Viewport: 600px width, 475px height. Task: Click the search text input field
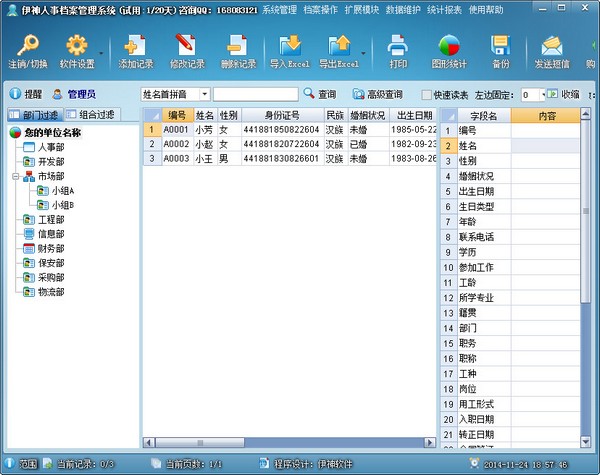(254, 94)
